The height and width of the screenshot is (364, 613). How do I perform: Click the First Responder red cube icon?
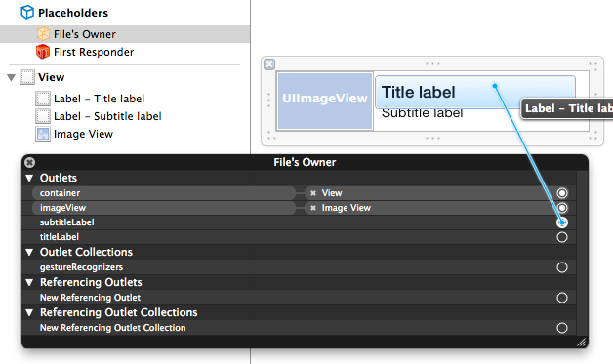[x=43, y=52]
